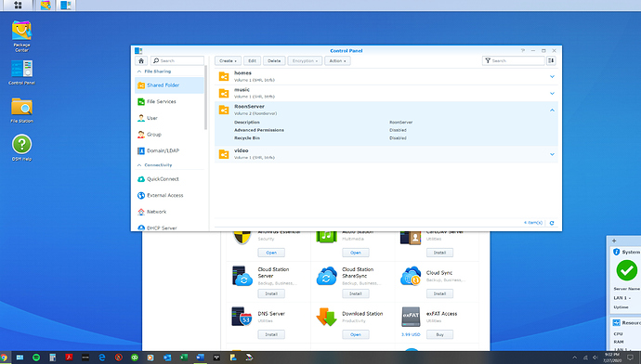
Task: Add widget with plus icon
Action: tap(614, 240)
